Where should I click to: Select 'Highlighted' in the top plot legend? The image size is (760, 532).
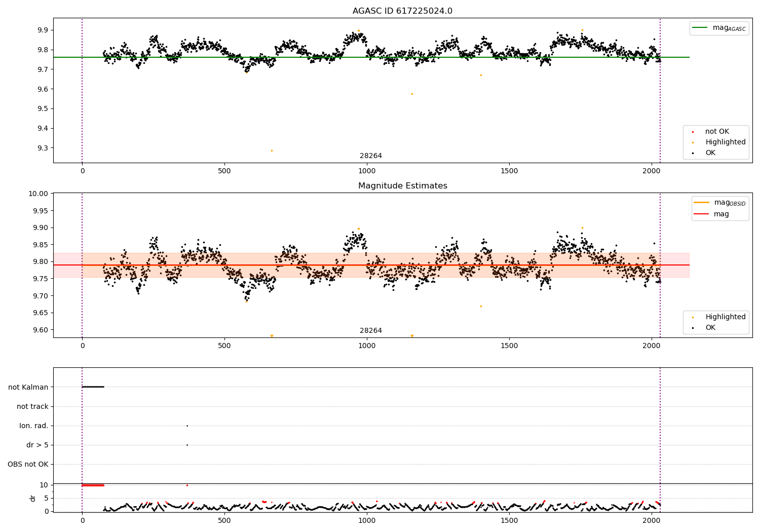coord(726,142)
